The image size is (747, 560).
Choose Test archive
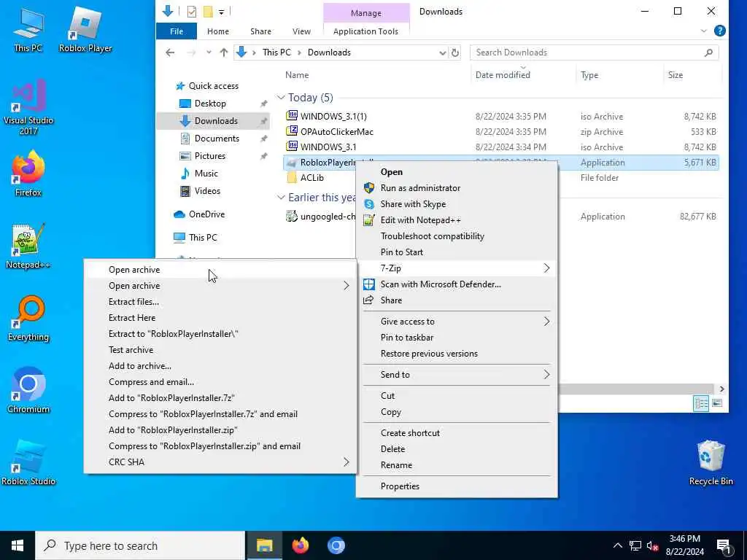click(220, 349)
